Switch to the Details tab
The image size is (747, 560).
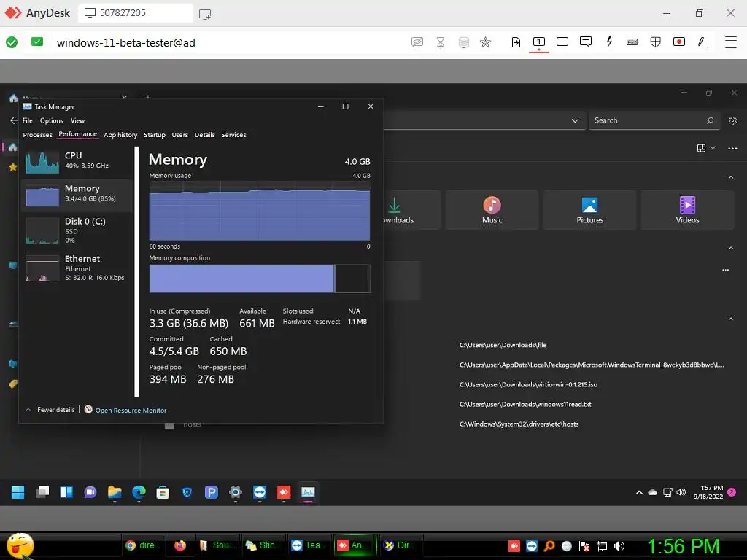pos(205,135)
